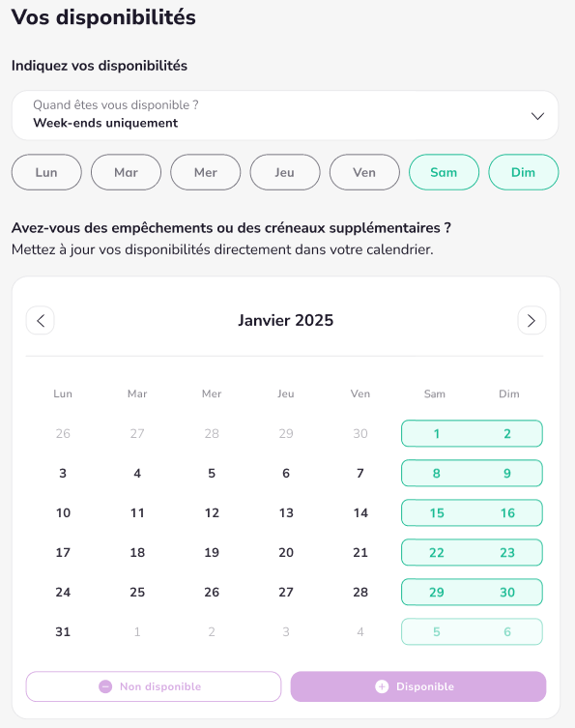Select Sunday 23 in the calendar
575x728 pixels.
click(507, 552)
